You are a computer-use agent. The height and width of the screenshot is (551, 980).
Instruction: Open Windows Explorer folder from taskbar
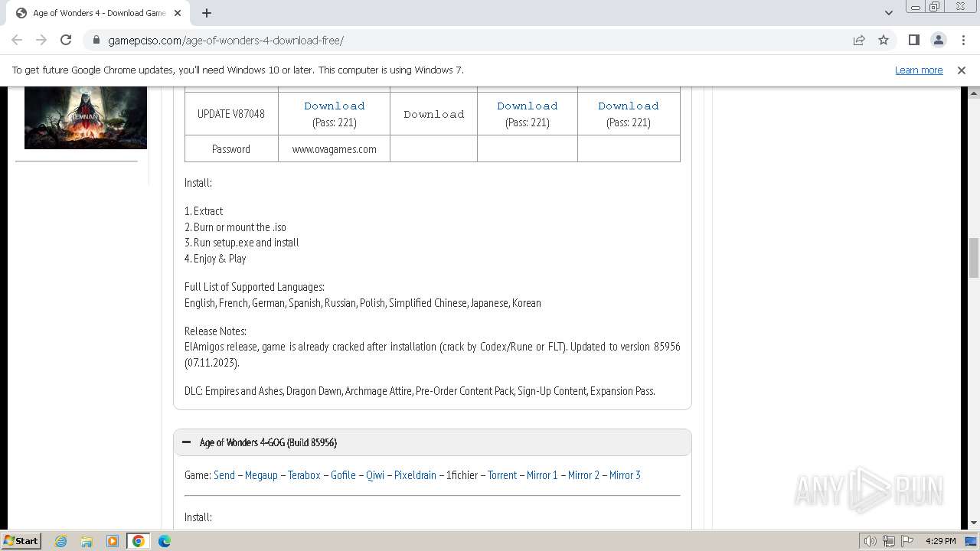[x=87, y=541]
